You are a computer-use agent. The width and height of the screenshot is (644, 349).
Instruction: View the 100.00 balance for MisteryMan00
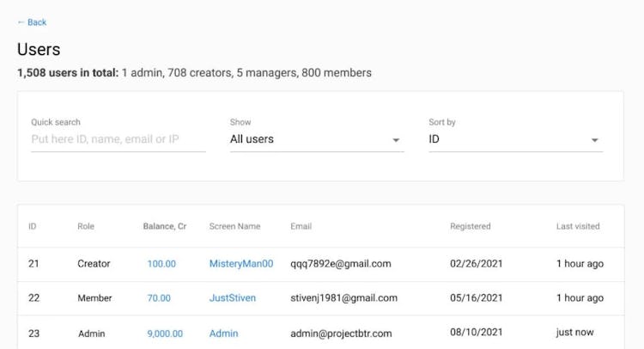(161, 264)
